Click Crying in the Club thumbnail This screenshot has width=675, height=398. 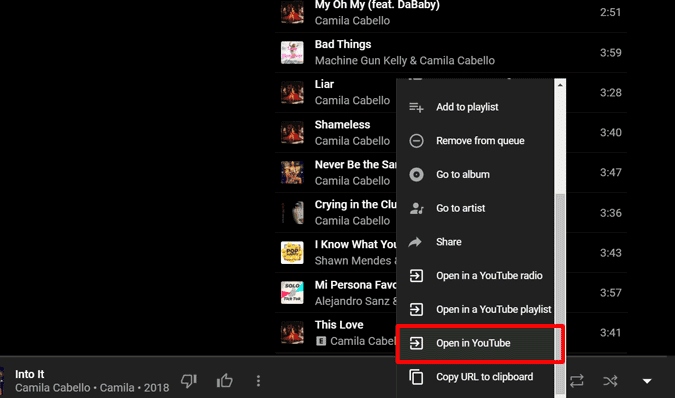tap(292, 213)
